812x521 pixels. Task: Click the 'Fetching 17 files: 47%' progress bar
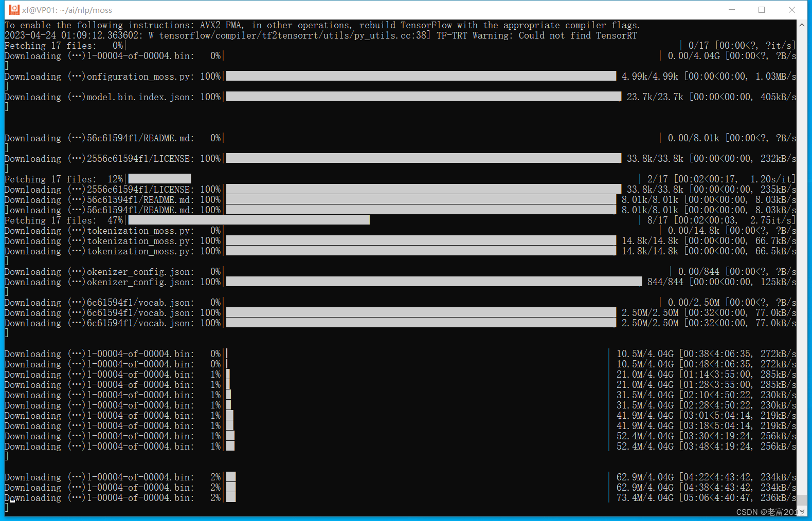[249, 220]
